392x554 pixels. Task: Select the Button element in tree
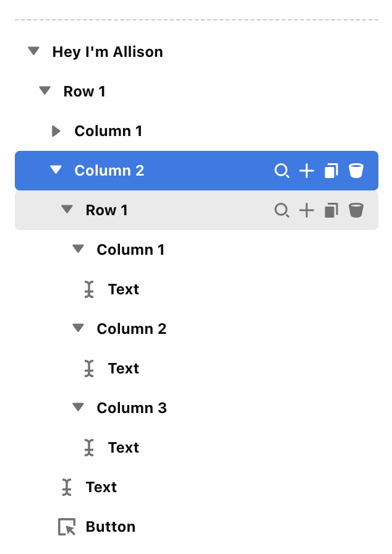click(x=110, y=527)
